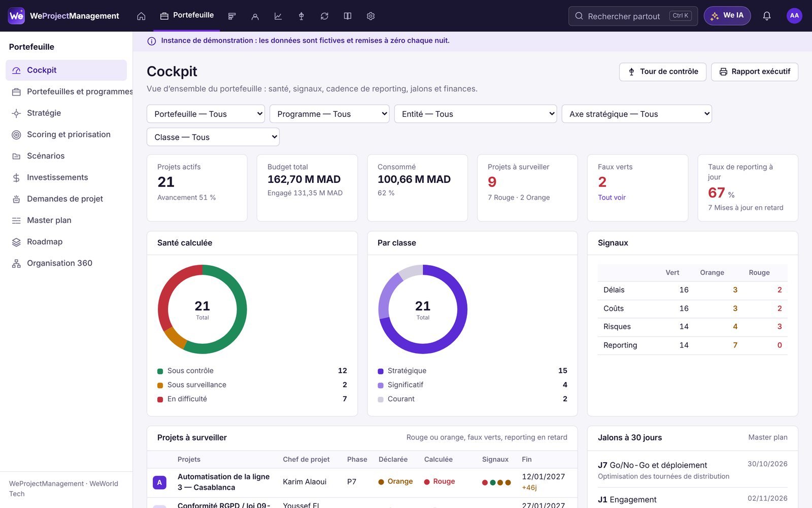812x508 pixels.
Task: Click the green Sous contrôle legend swatch
Action: coord(160,371)
